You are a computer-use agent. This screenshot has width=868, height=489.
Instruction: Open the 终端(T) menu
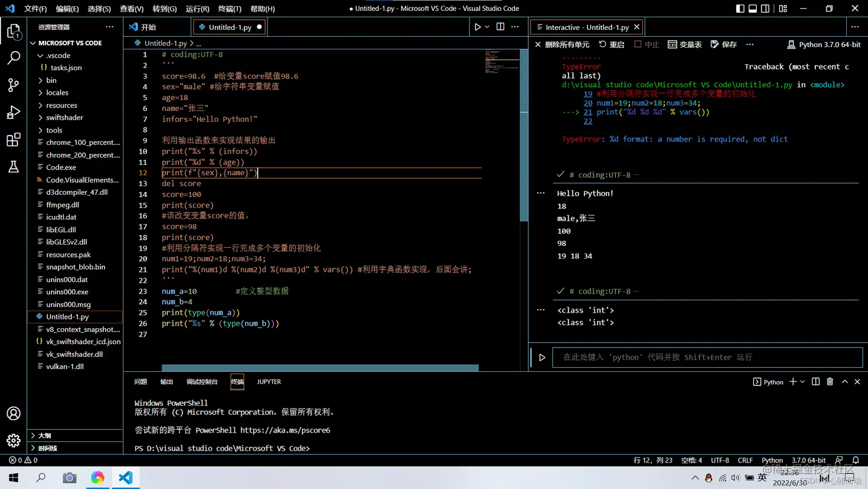pos(230,9)
